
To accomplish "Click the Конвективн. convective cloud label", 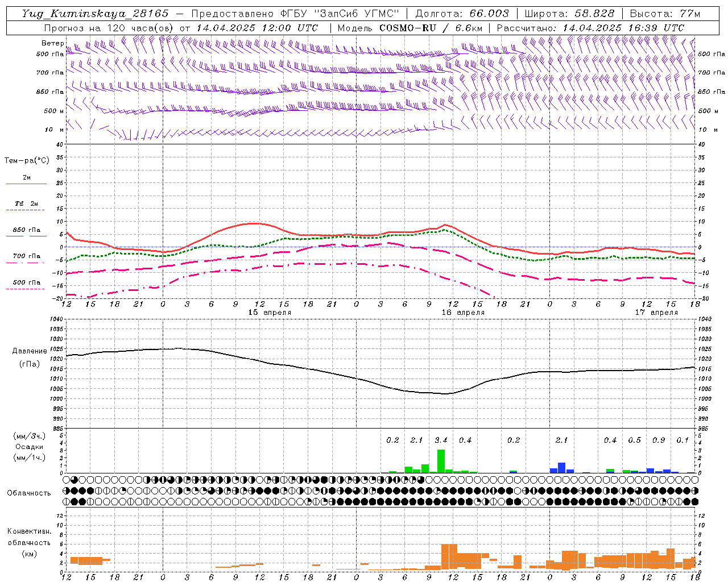I will point(29,531).
